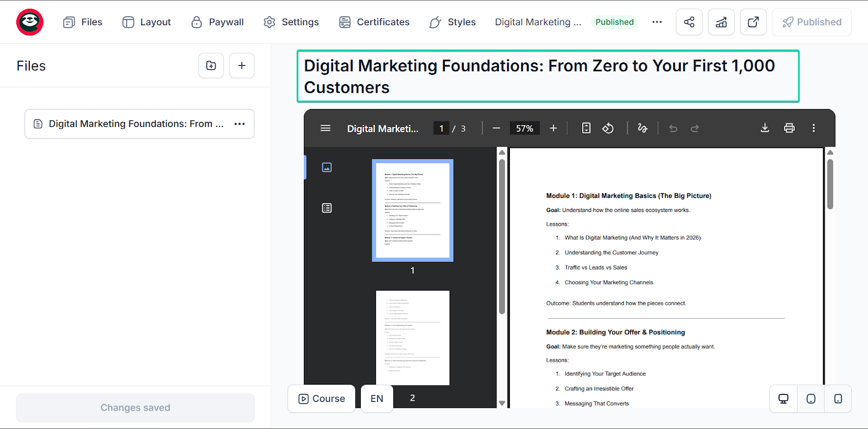Open course in new window icon
868x429 pixels.
753,22
